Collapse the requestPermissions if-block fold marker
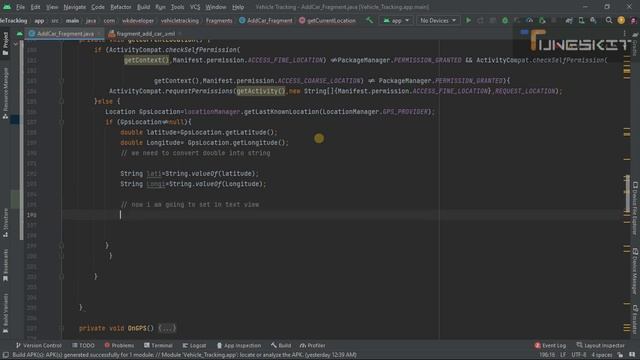 point(61,81)
